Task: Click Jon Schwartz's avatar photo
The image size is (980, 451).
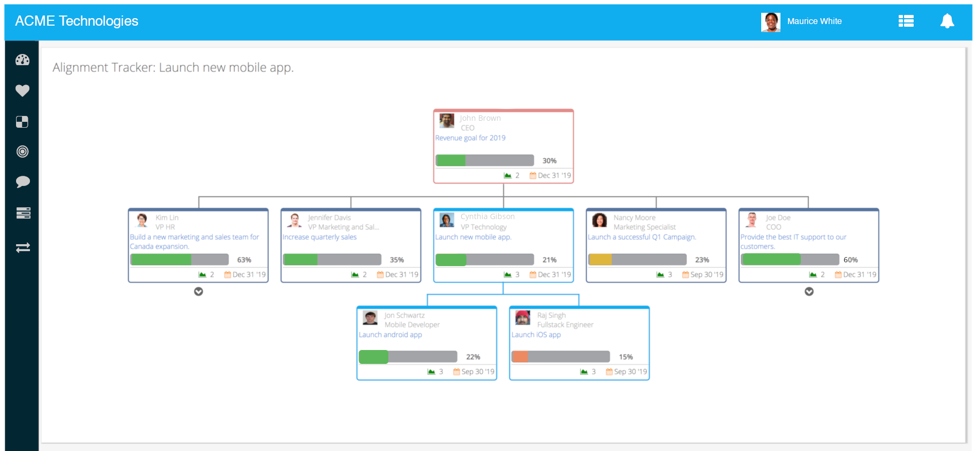Action: (370, 317)
